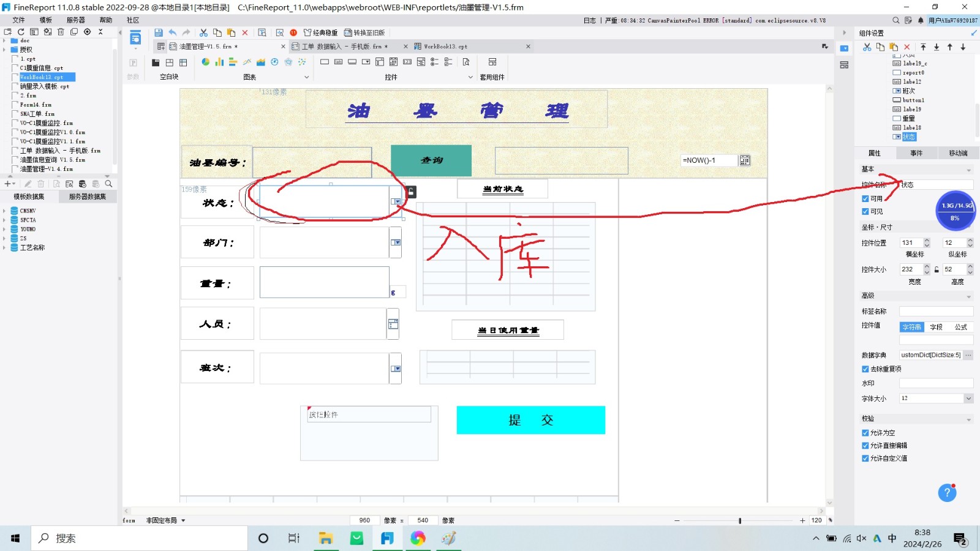Toggle the 可用 (enabled) checkbox

[x=865, y=198]
